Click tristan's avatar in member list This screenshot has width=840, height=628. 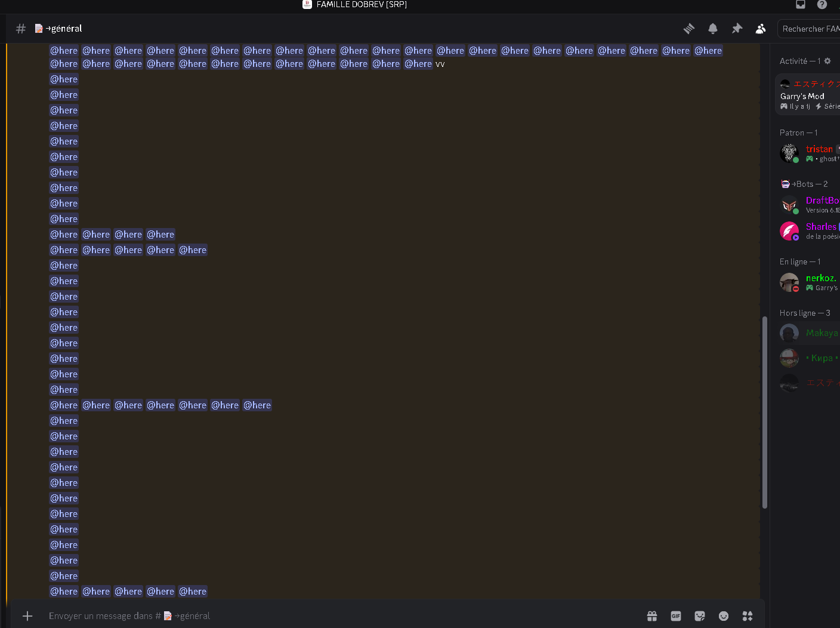click(789, 153)
